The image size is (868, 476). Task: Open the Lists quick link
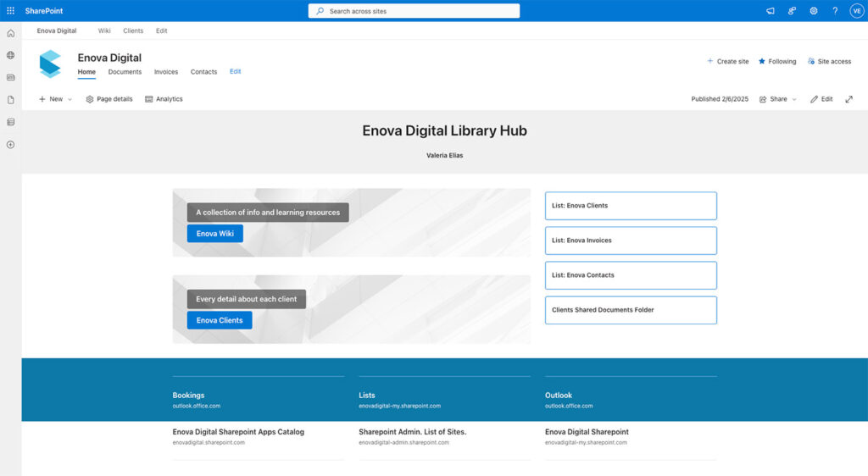366,396
